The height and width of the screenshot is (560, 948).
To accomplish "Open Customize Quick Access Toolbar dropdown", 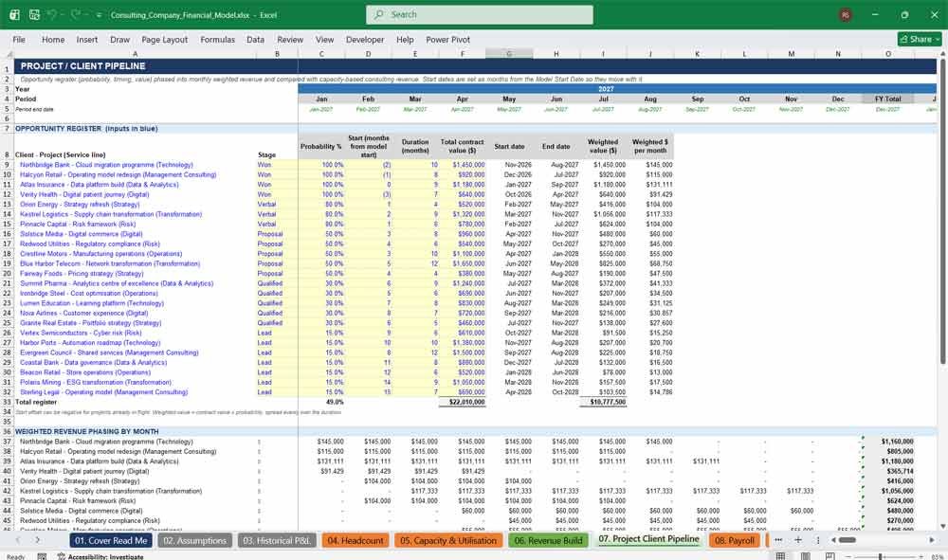I will 98,15.
